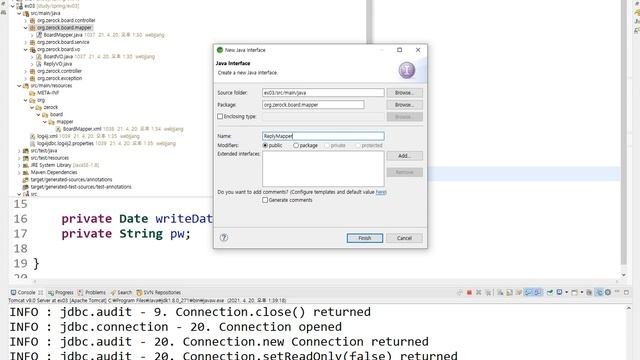Click the console scroll up arrow

pos(629,309)
